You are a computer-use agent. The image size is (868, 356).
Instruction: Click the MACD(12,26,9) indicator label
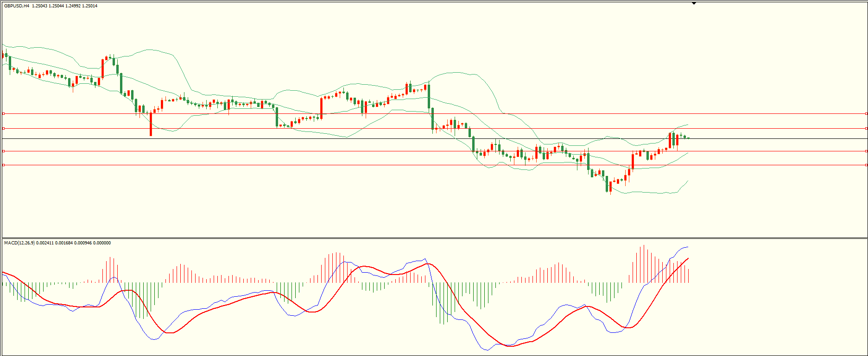tap(18, 243)
